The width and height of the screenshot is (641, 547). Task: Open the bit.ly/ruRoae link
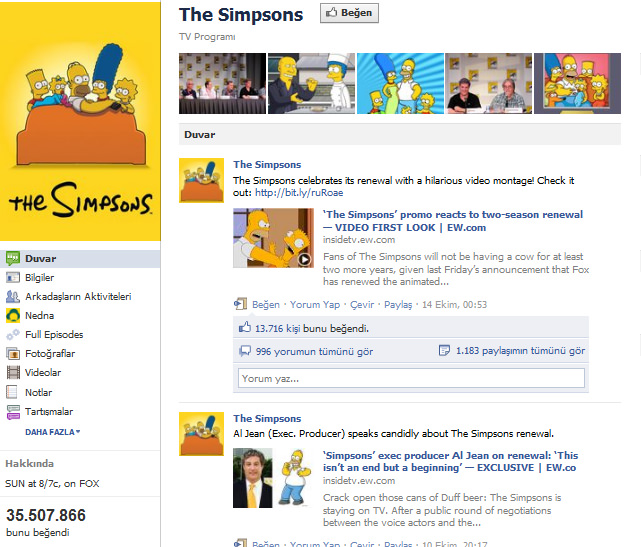299,193
